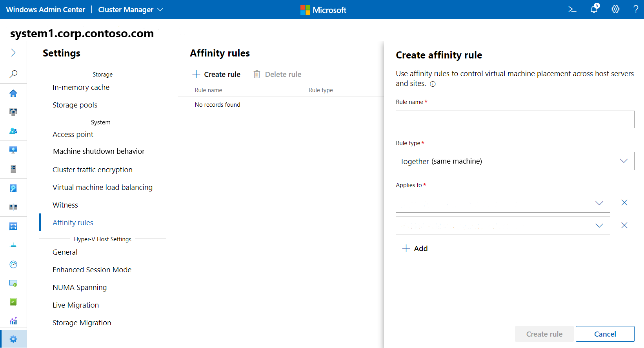Click the search magnifier in sidebar

[x=13, y=74]
